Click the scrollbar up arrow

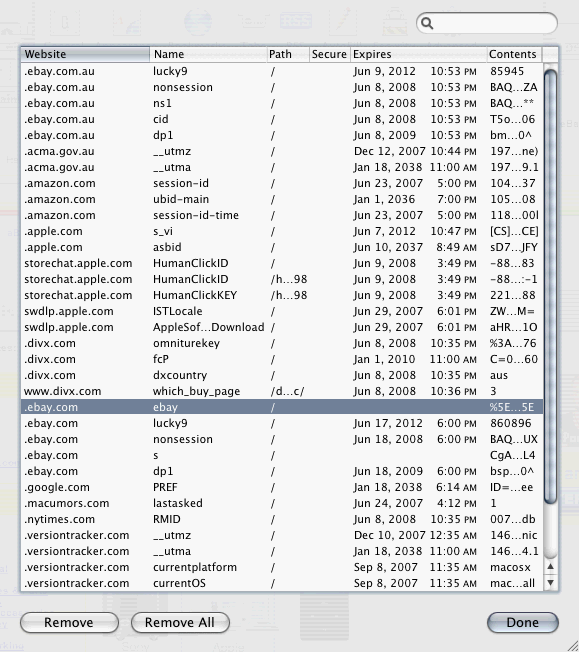[550, 566]
